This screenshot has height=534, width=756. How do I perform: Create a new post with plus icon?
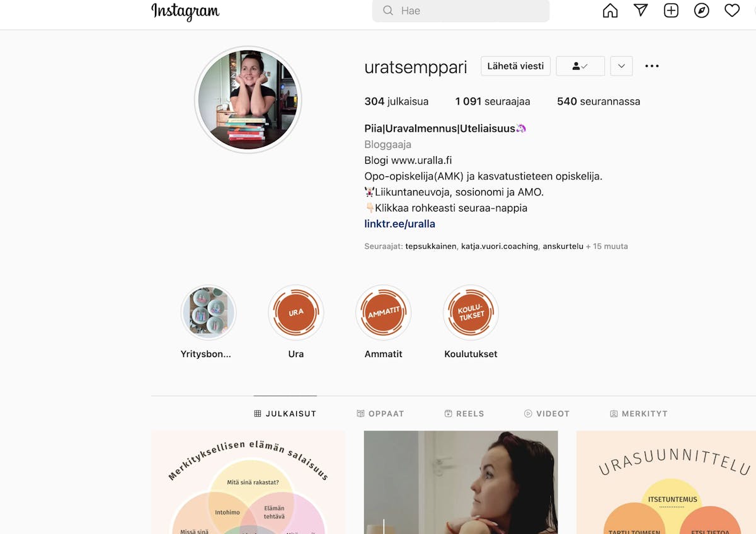point(671,11)
